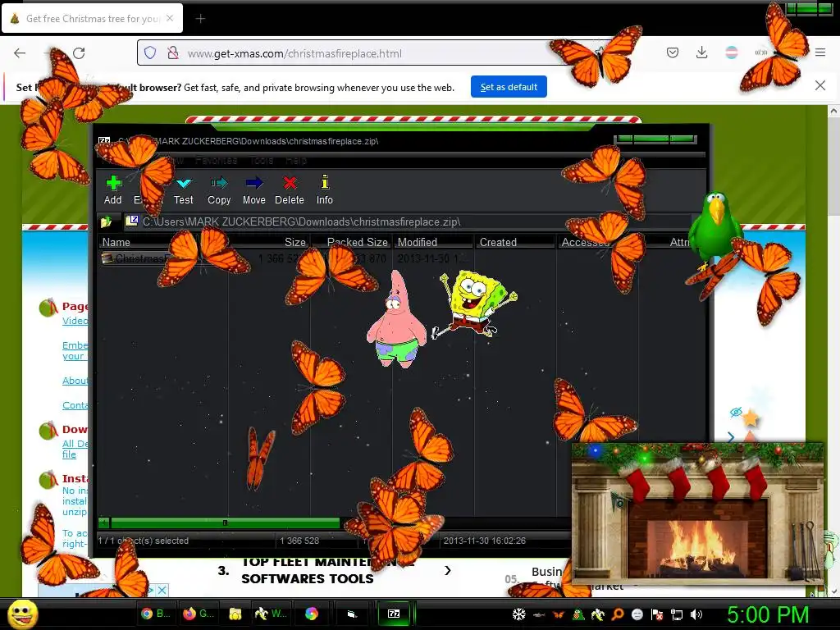Image resolution: width=840 pixels, height=630 pixels.
Task: Click status text "1 366 528"
Action: [x=299, y=541]
